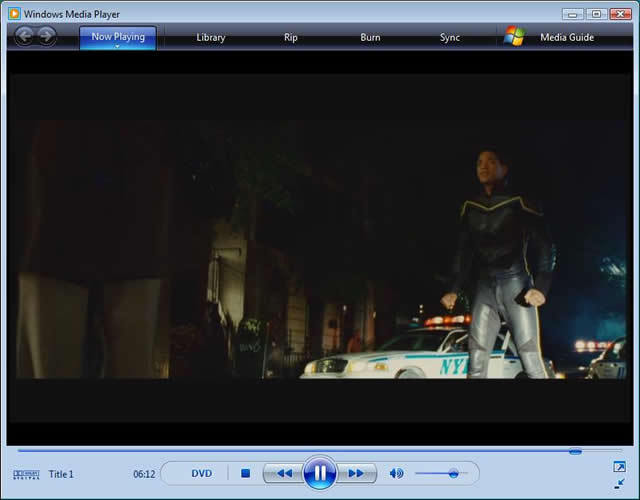
Task: Fast forward with the double-right-arrow button
Action: pos(356,473)
